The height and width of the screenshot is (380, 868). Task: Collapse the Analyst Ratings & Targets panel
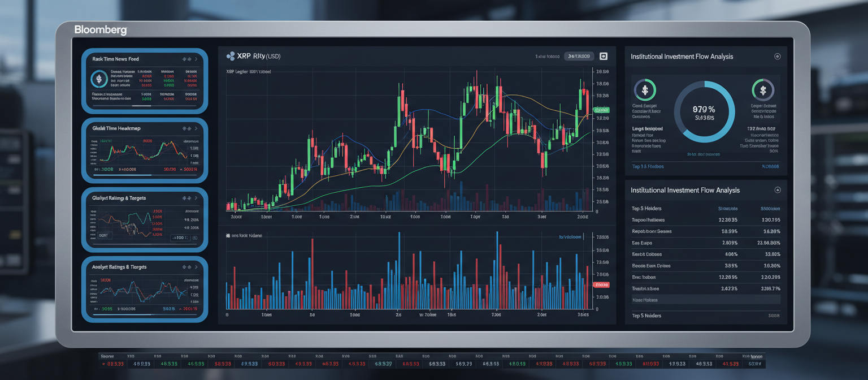click(195, 267)
